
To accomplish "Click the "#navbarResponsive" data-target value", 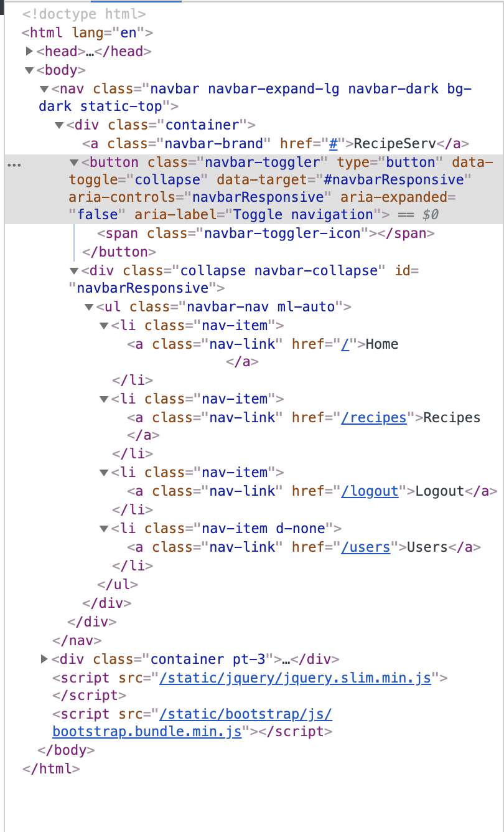I will point(394,180).
